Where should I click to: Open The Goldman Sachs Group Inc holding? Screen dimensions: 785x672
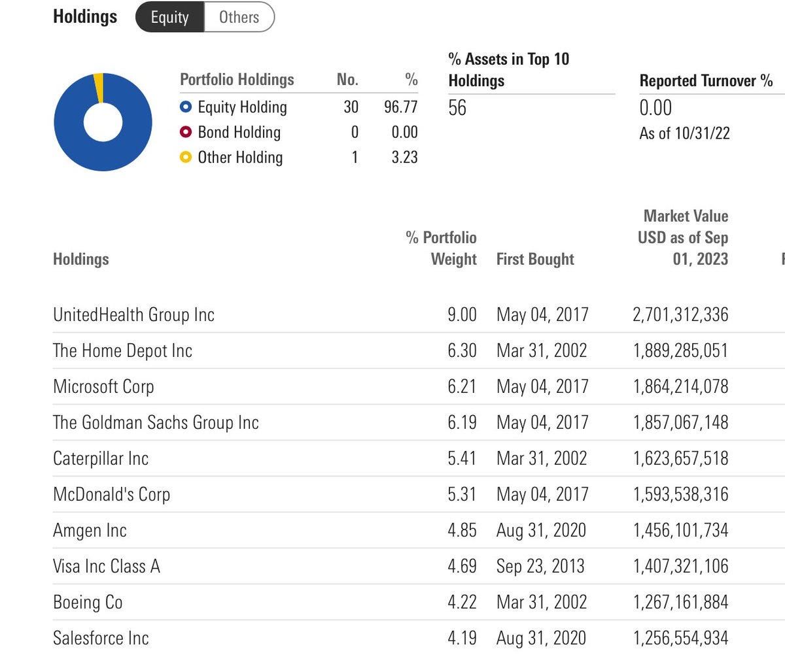click(156, 422)
